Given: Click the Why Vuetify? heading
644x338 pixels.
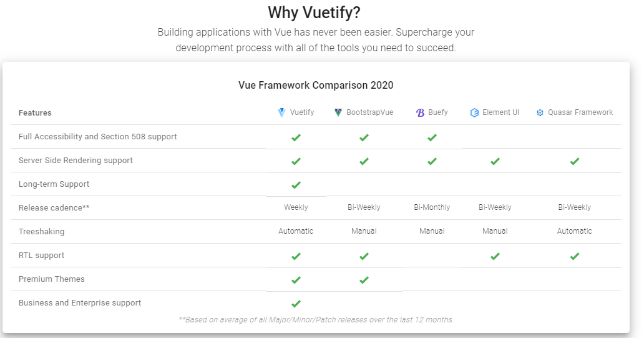Looking at the screenshot, I should click(315, 12).
